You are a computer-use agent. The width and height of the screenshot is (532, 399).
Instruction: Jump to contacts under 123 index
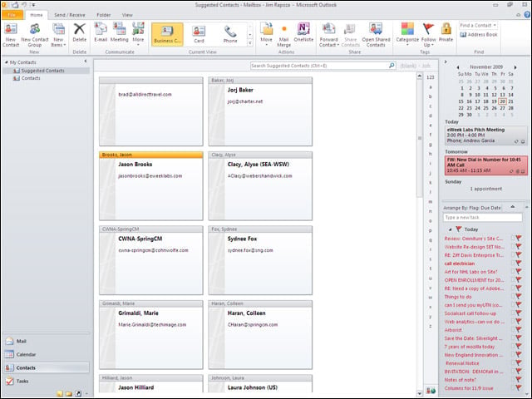(431, 77)
